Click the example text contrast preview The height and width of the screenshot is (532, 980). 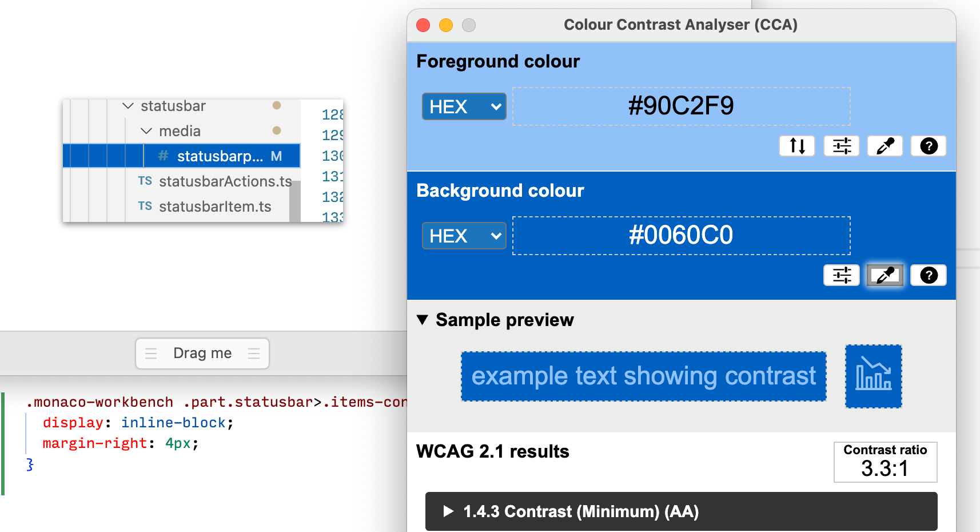(643, 376)
